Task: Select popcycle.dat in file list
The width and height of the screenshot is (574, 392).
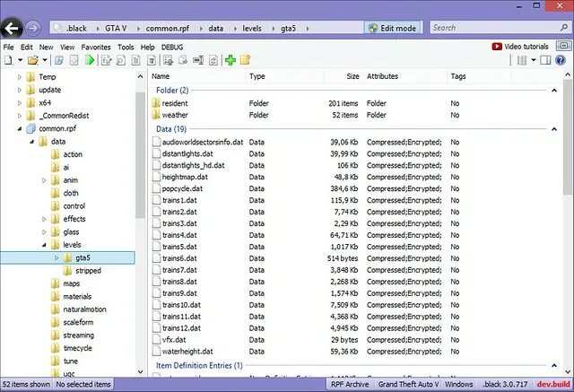Action: [x=182, y=189]
